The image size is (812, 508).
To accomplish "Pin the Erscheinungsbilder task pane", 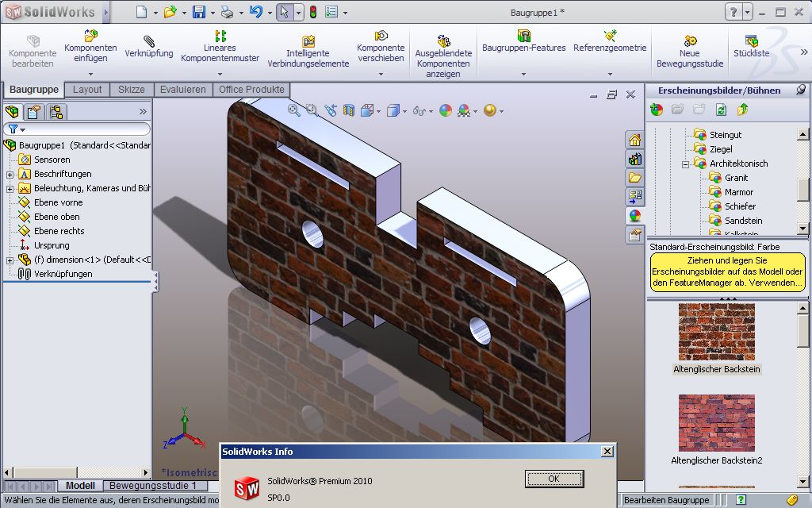I will point(801,90).
